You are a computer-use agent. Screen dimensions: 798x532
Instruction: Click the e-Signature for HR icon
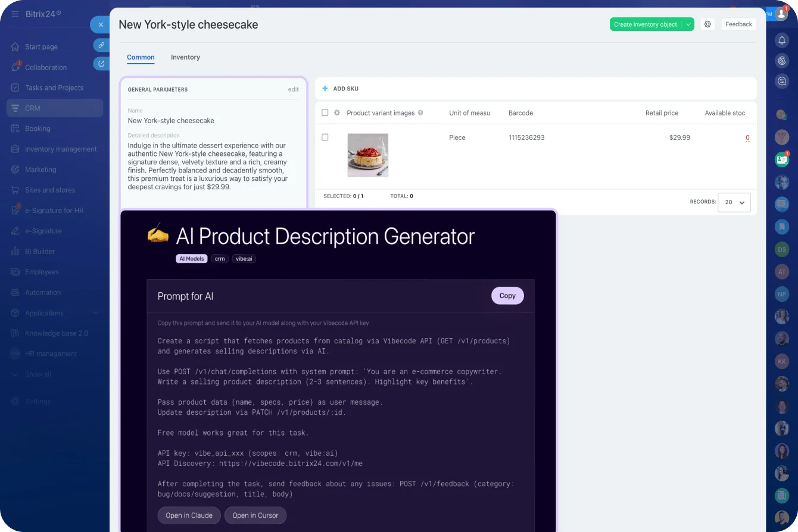coord(15,210)
